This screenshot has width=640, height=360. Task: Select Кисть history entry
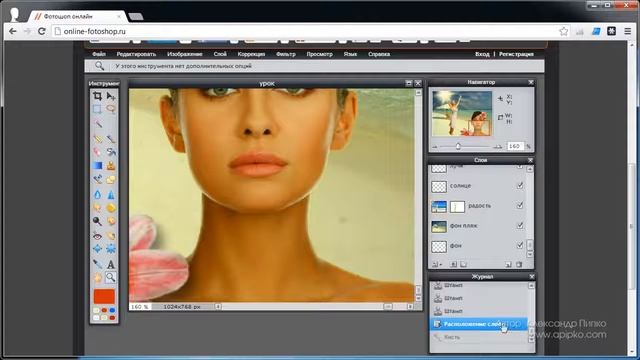(478, 337)
